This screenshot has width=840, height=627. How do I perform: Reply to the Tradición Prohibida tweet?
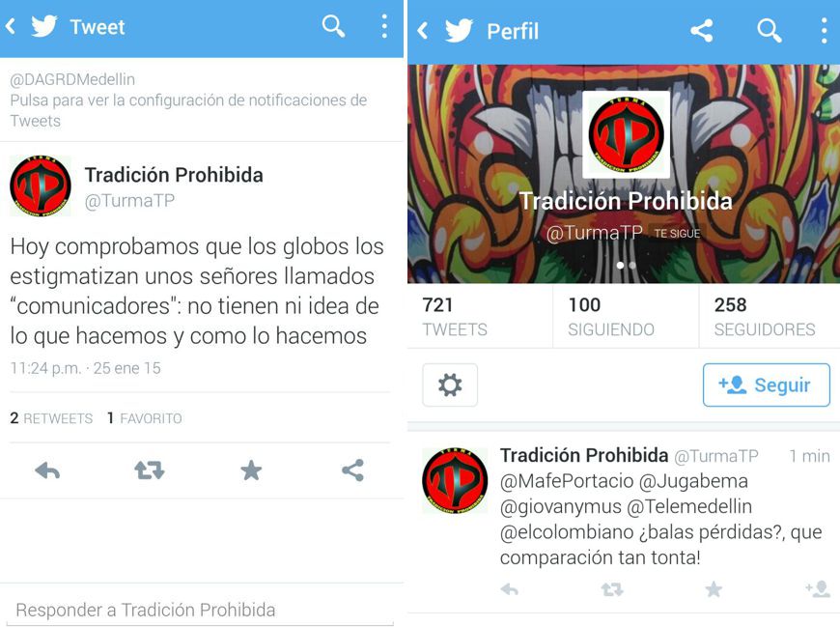(x=47, y=471)
